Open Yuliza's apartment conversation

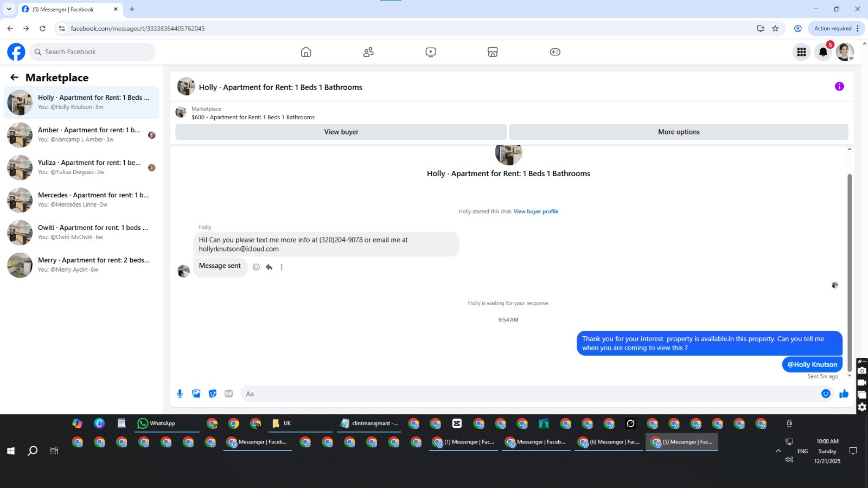pos(81,168)
